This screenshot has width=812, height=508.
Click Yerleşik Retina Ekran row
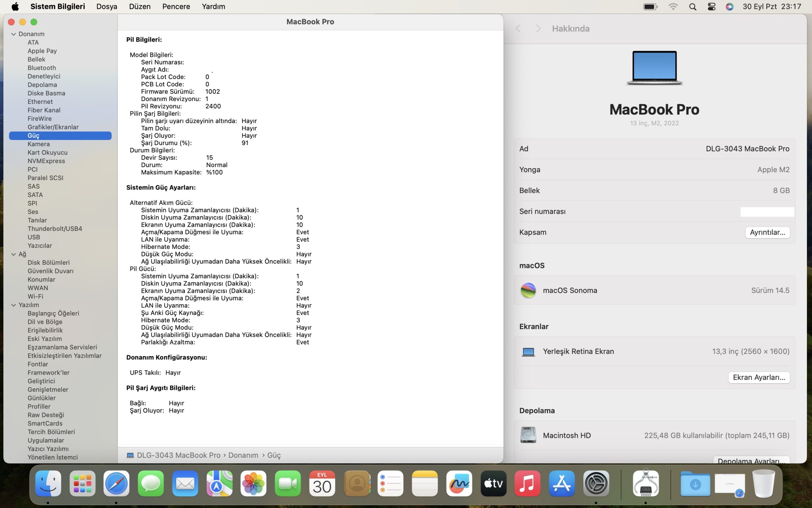(x=654, y=351)
